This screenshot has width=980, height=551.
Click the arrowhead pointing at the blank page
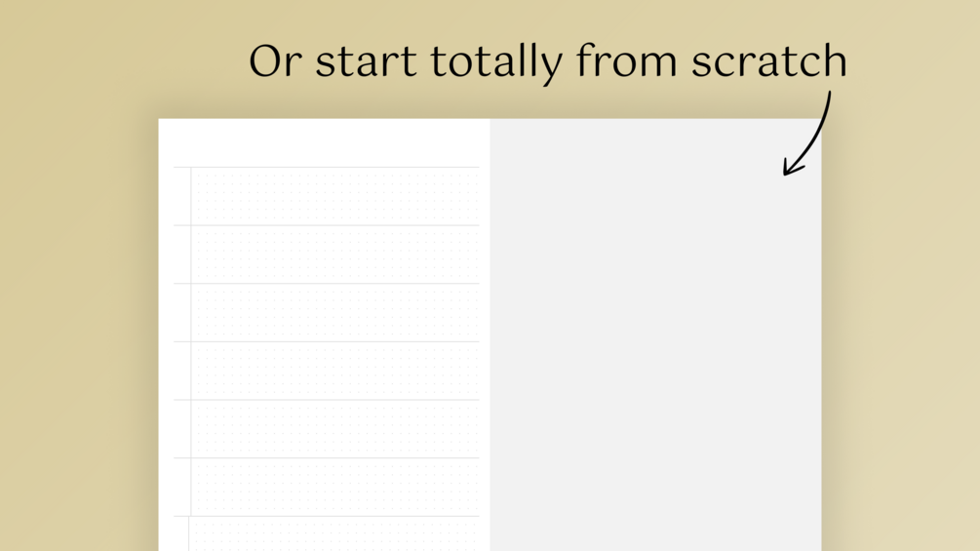(793, 166)
